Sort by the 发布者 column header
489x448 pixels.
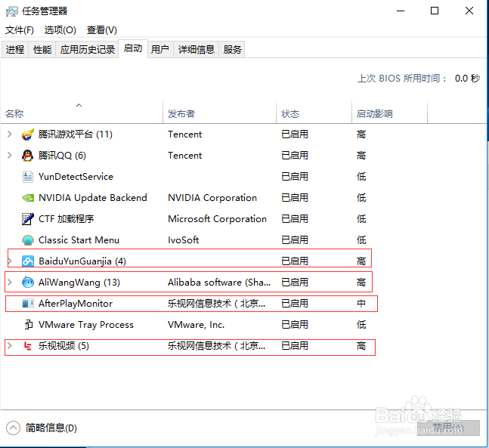pos(219,113)
